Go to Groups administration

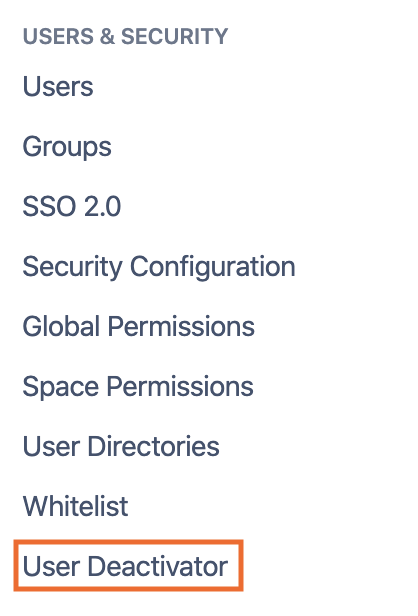67,147
